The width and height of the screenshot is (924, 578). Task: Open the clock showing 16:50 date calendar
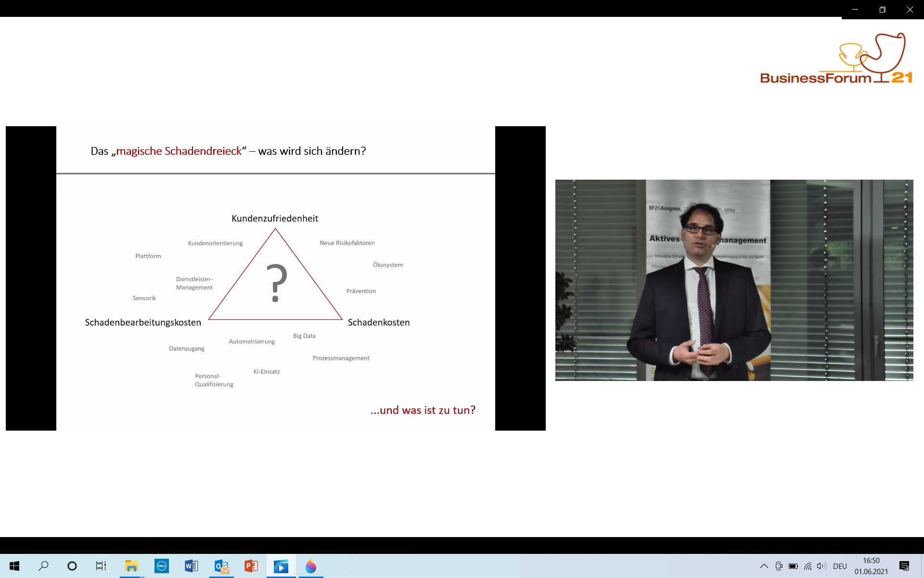click(871, 566)
